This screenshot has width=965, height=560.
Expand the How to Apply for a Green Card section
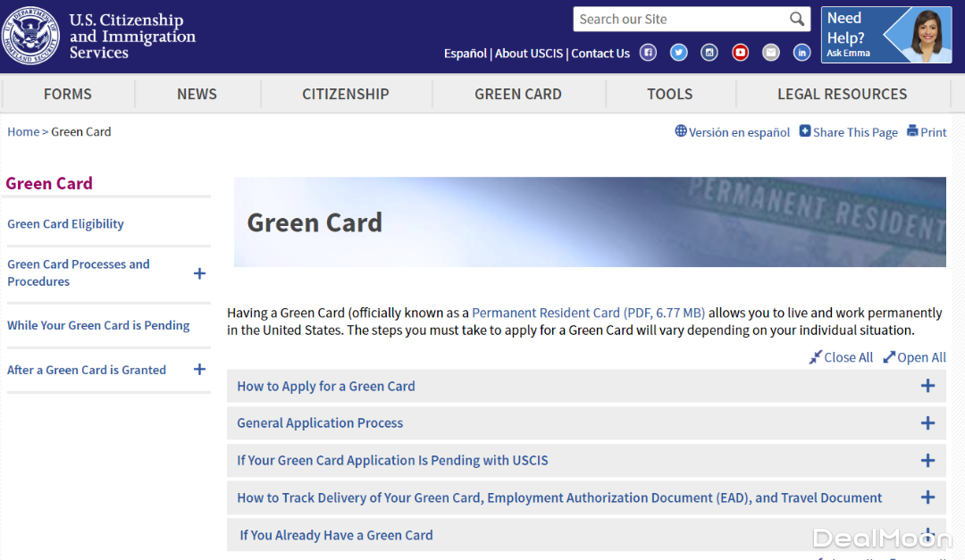point(927,386)
